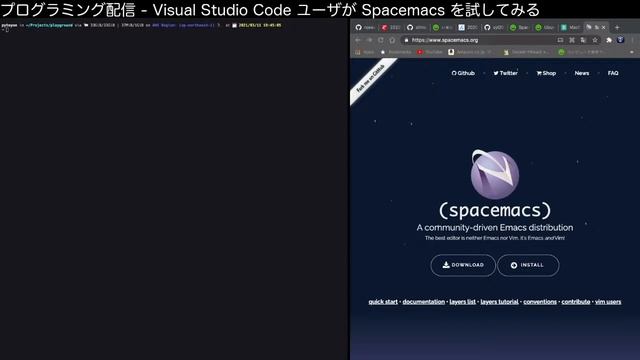Open the extensions puzzle icon

[609, 40]
